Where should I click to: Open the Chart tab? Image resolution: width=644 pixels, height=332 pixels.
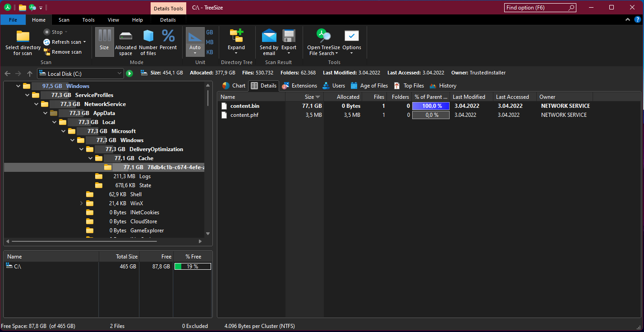pyautogui.click(x=234, y=86)
